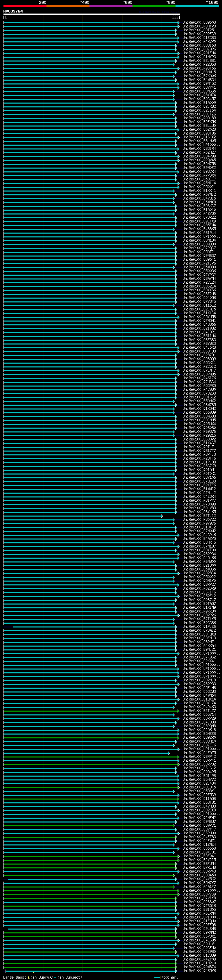The height and width of the screenshot is (980, 222).
Task: Select hit label UniRef100_B0JTZ6
Action: (x=199, y=114)
